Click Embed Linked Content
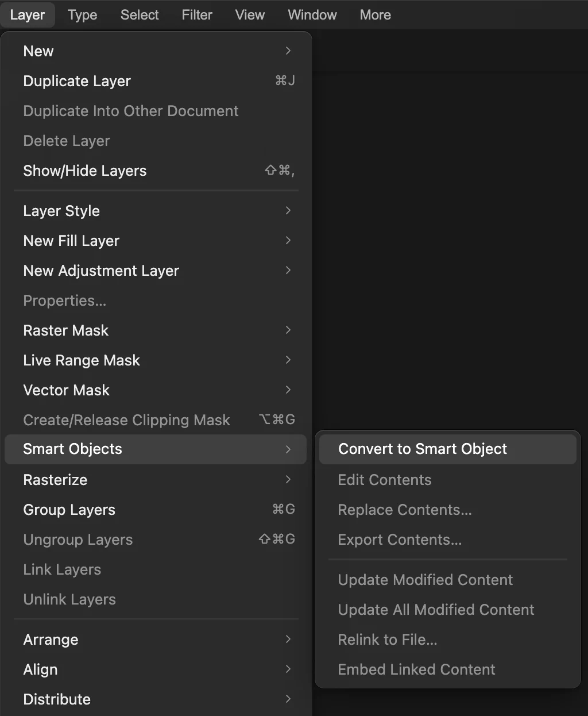The image size is (588, 716). (448, 669)
